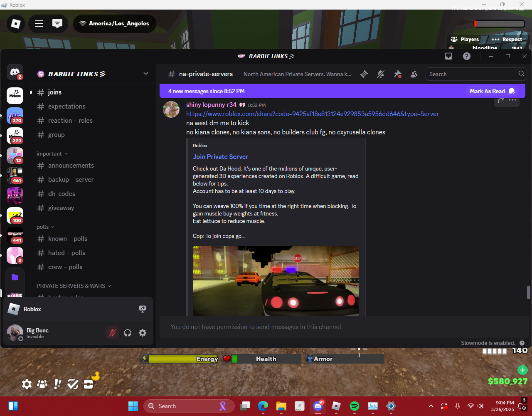
Task: Open the Threads icon in channel header
Action: [364, 74]
